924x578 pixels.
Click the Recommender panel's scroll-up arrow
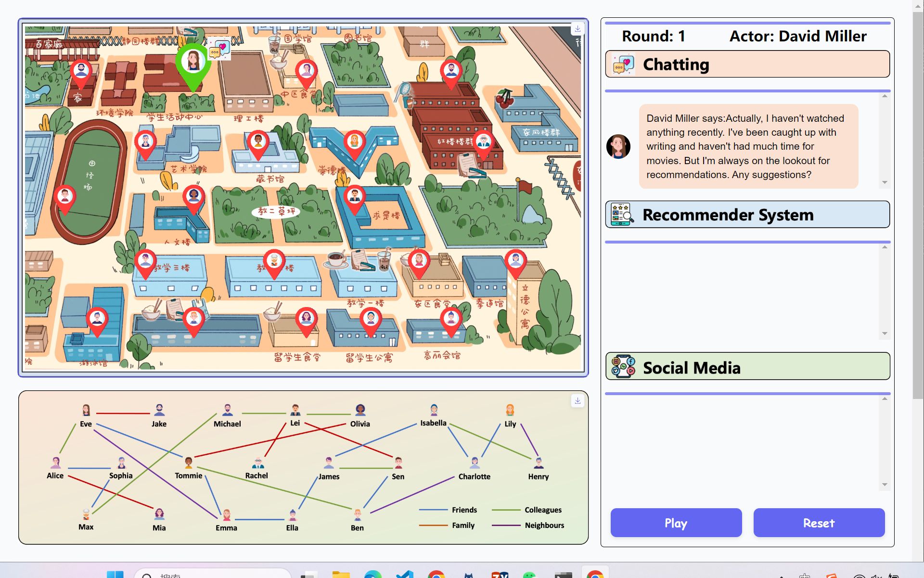(885, 246)
